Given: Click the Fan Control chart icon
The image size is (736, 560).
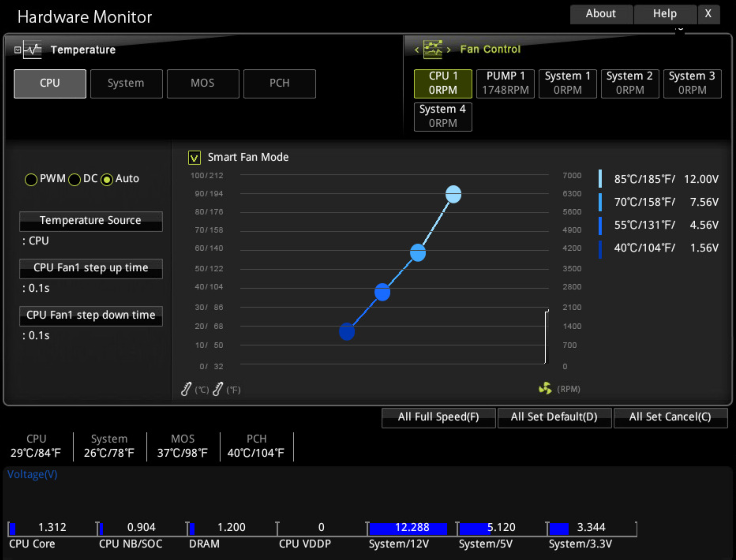Looking at the screenshot, I should pyautogui.click(x=433, y=50).
